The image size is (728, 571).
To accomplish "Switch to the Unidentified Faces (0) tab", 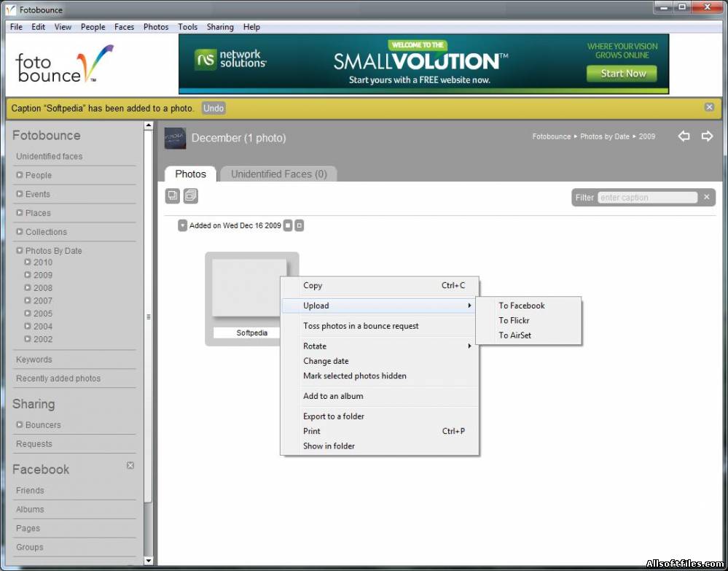I will point(278,174).
